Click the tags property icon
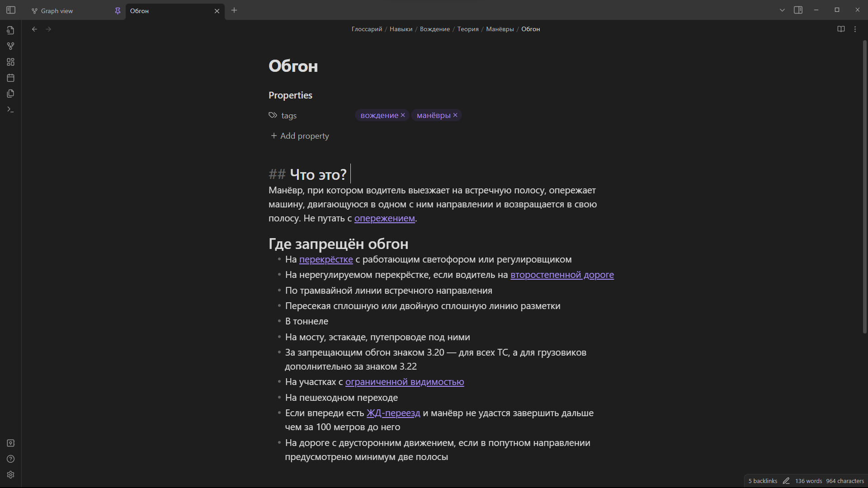 pyautogui.click(x=273, y=115)
